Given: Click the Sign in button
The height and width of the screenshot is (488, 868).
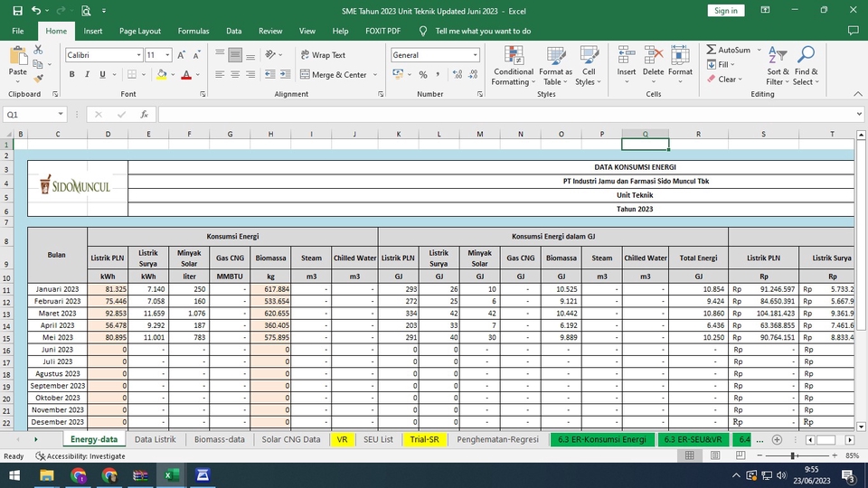Looking at the screenshot, I should (x=725, y=11).
